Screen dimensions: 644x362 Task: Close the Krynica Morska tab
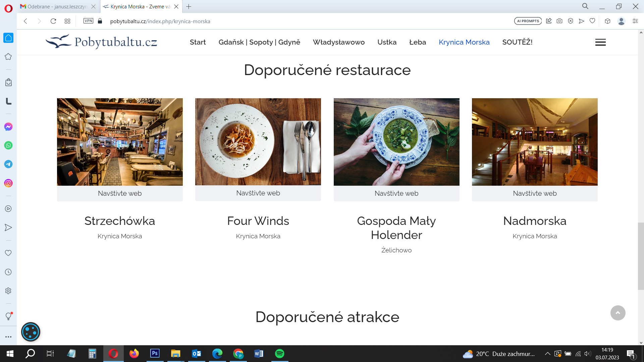[176, 6]
